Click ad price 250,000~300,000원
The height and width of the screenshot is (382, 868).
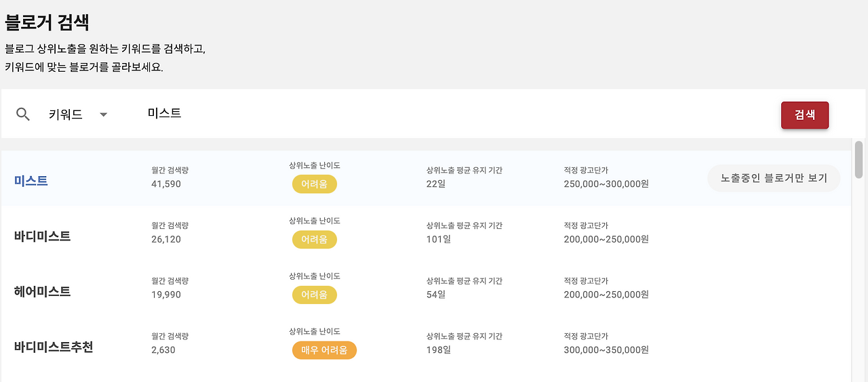(606, 184)
